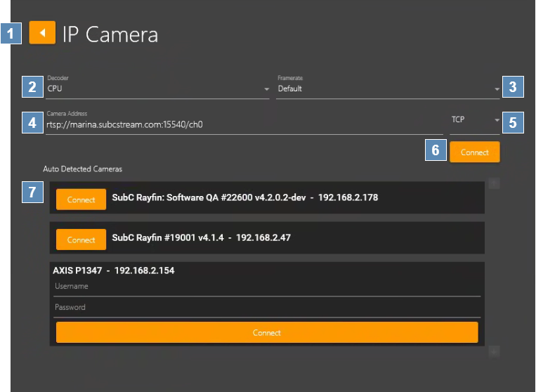Image resolution: width=536 pixels, height=392 pixels.
Task: Open the TCP protocol dropdown
Action: [x=475, y=120]
